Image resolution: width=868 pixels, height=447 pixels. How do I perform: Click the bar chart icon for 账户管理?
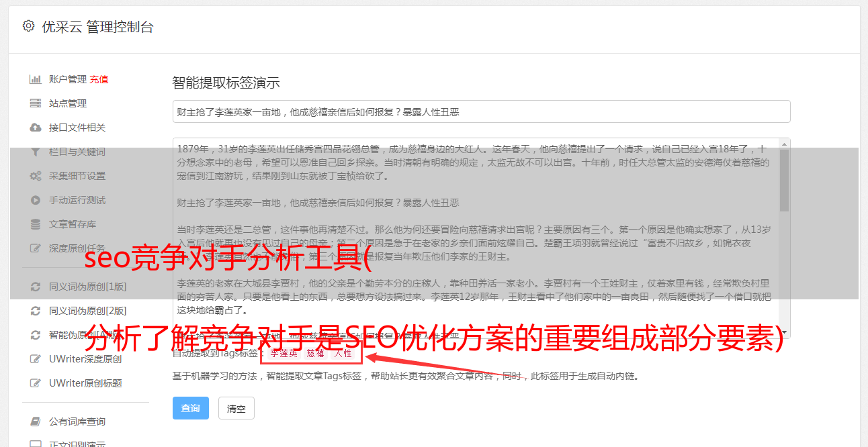pyautogui.click(x=36, y=79)
